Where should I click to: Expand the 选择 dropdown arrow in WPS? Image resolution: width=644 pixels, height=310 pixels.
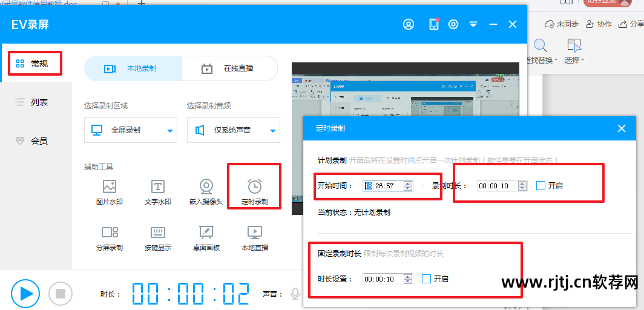point(582,61)
